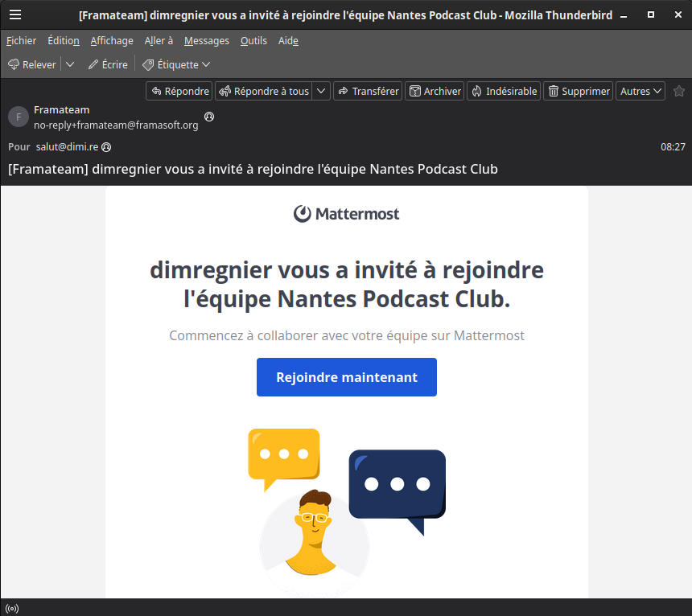Click the Mattermost logo
The width and height of the screenshot is (692, 616).
[x=347, y=214]
